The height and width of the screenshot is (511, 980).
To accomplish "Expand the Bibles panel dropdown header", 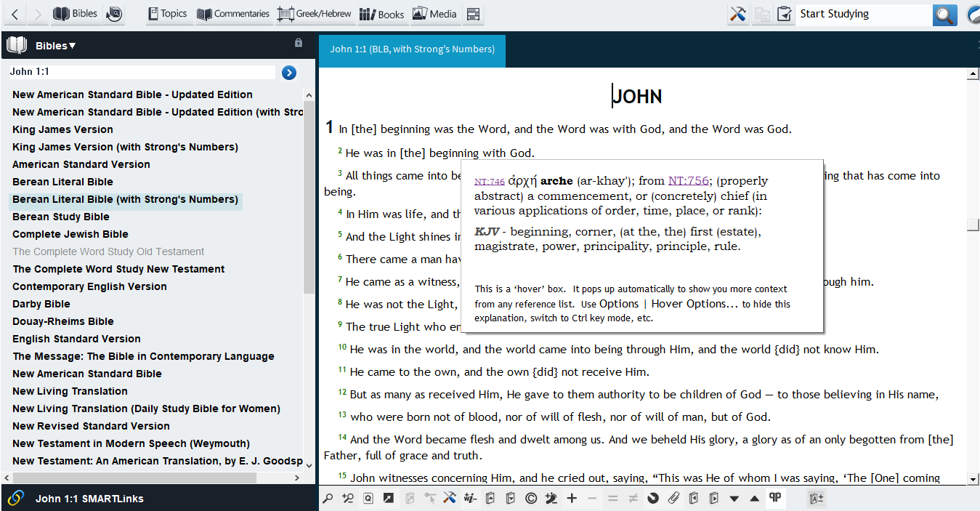I will tap(56, 46).
